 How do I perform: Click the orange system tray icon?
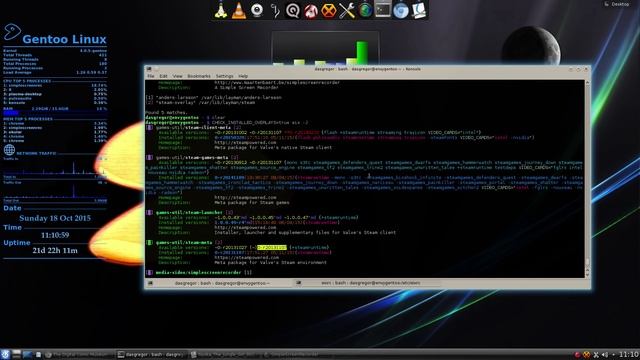click(586, 355)
